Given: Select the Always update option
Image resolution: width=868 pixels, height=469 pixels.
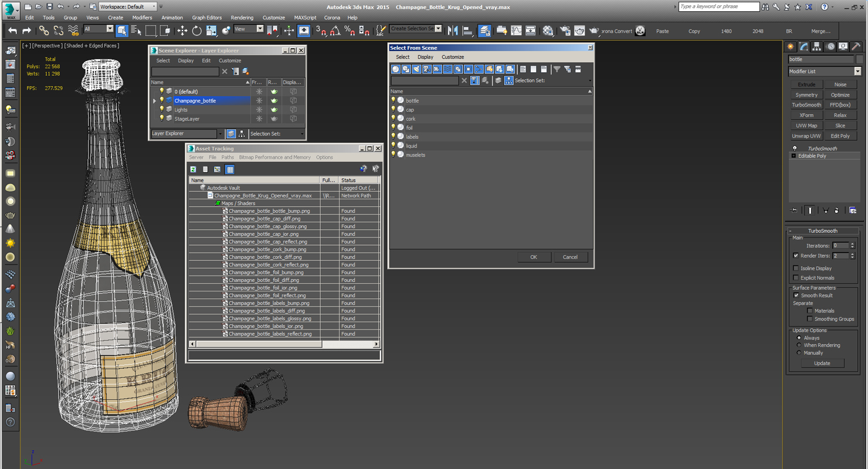Looking at the screenshot, I should [799, 338].
